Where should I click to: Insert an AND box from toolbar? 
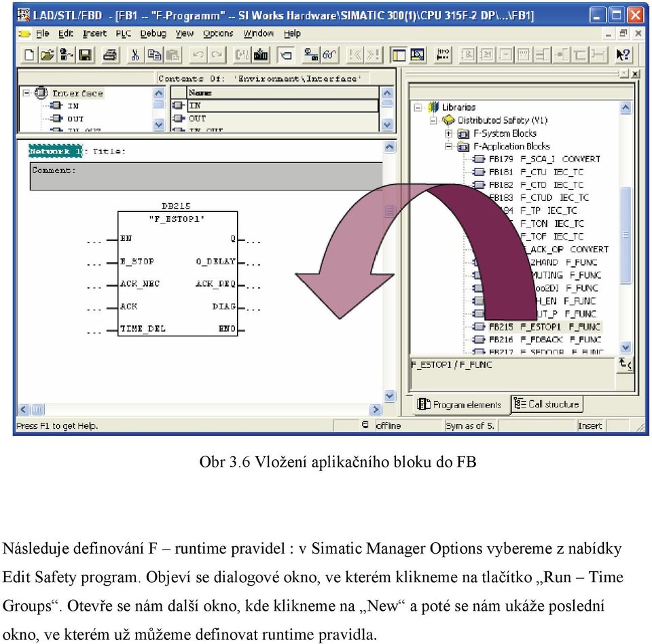(x=468, y=55)
